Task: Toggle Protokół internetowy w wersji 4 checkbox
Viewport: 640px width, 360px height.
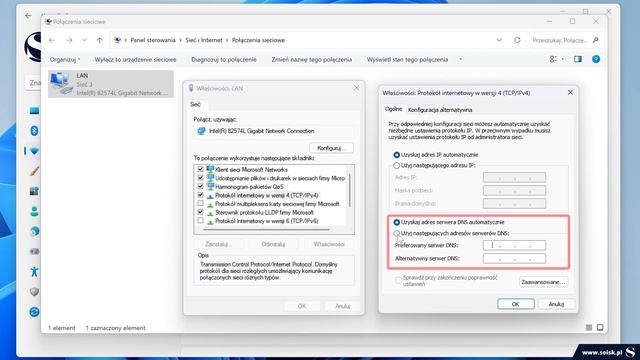Action: [x=200, y=195]
